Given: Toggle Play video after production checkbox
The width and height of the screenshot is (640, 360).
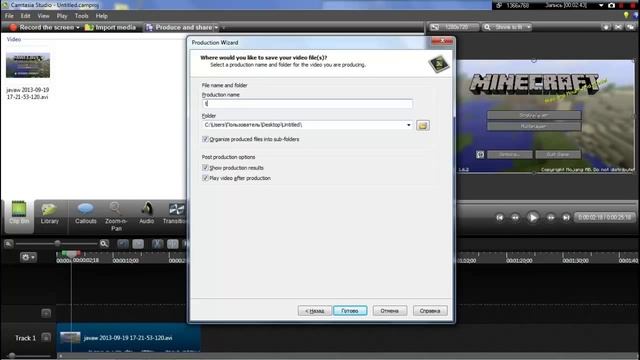Looking at the screenshot, I should pos(205,178).
